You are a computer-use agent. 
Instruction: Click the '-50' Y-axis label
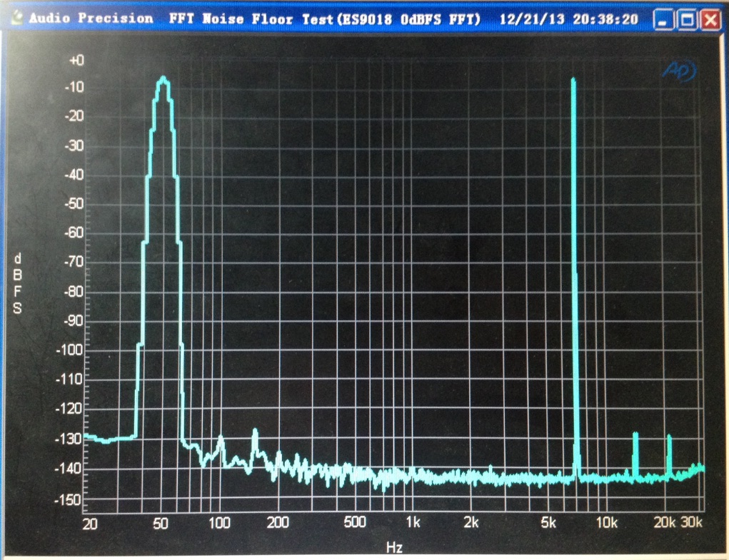[74, 203]
